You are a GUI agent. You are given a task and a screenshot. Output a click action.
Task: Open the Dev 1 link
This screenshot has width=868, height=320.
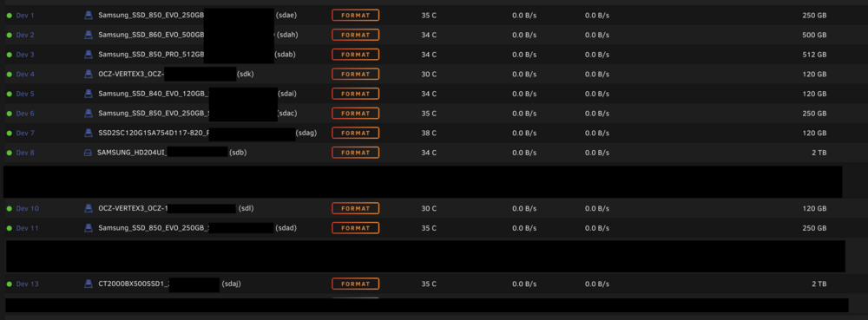point(25,16)
